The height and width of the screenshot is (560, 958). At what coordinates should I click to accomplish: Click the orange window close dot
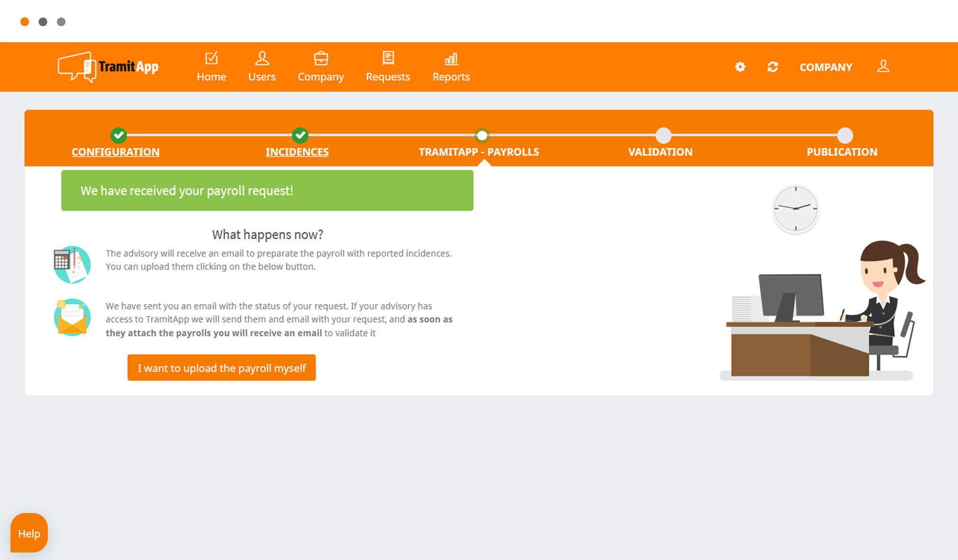(x=25, y=22)
